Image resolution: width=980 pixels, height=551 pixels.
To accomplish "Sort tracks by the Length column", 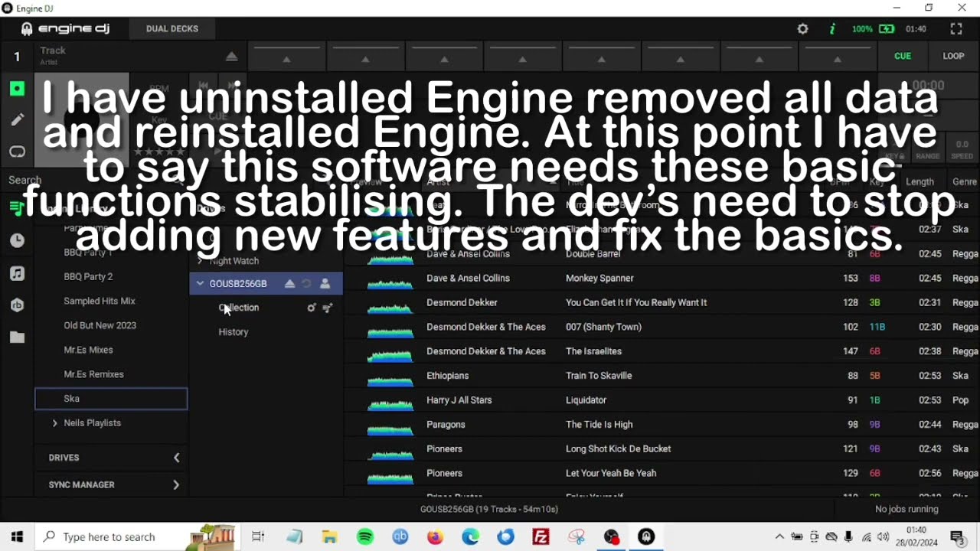I will point(920,182).
